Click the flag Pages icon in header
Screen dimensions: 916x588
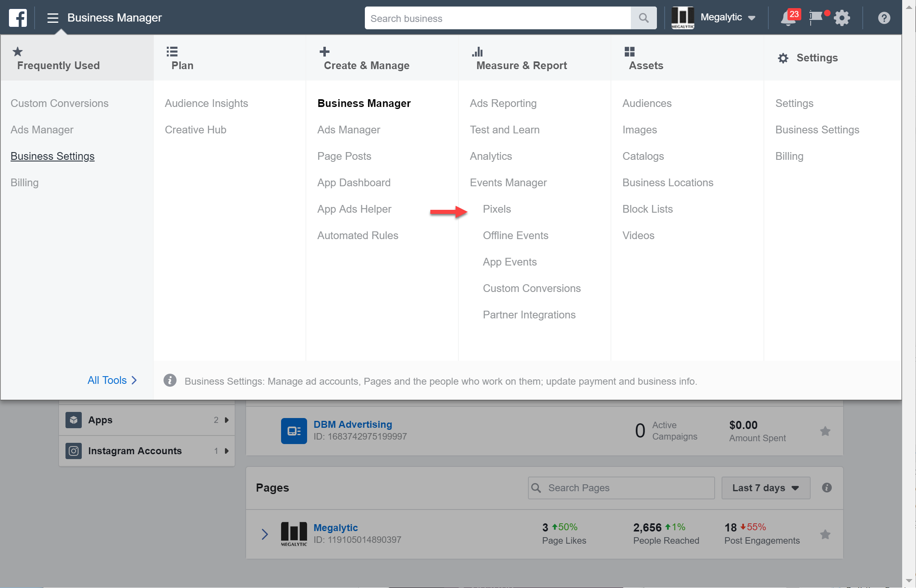(x=816, y=18)
